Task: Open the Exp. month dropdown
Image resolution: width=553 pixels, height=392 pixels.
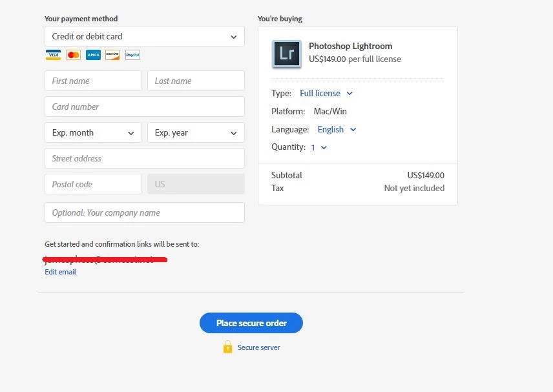Action: (93, 132)
